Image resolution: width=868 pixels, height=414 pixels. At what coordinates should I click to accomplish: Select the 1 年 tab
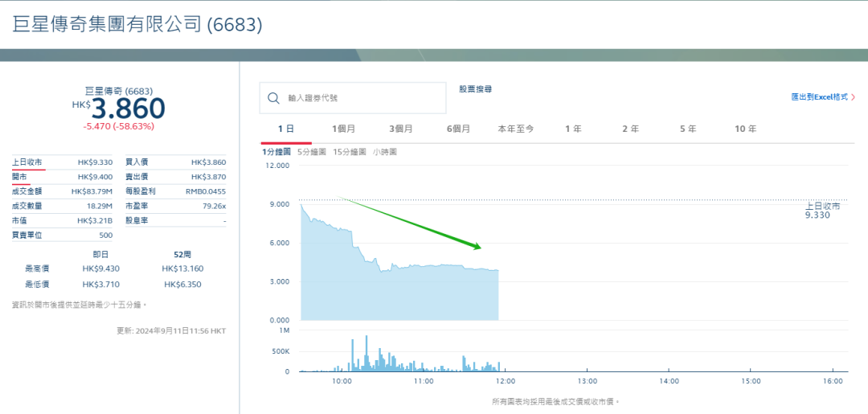pos(574,129)
